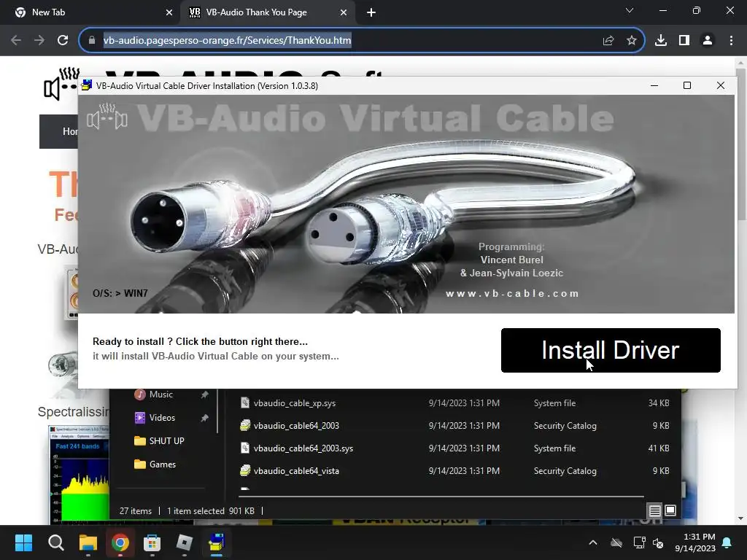
Task: Click the VB-Audio installer taskbar icon
Action: (x=216, y=542)
